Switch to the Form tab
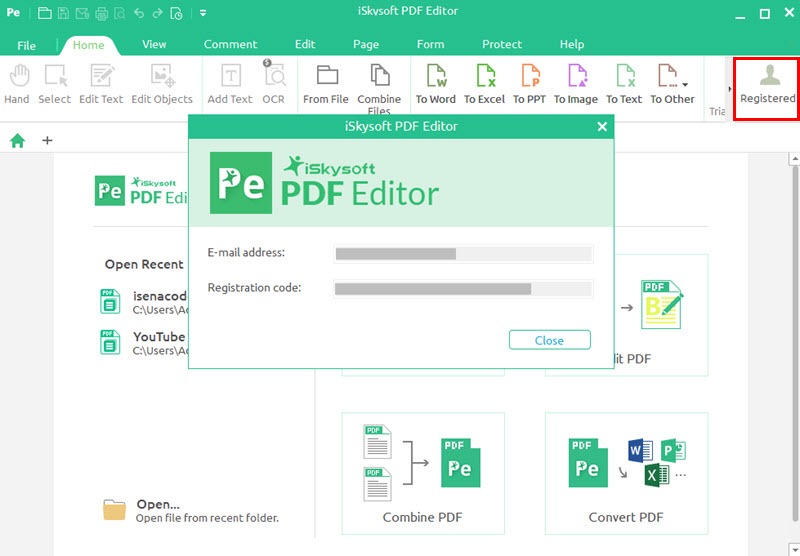Screen dimensions: 800x556 click(x=431, y=44)
